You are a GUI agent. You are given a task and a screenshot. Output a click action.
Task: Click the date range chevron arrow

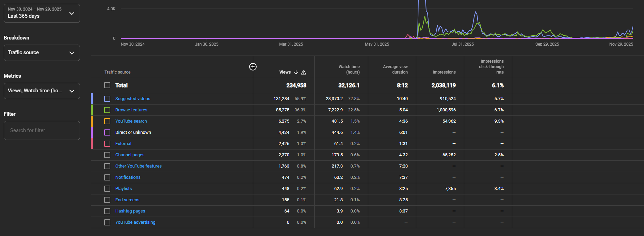coord(72,13)
